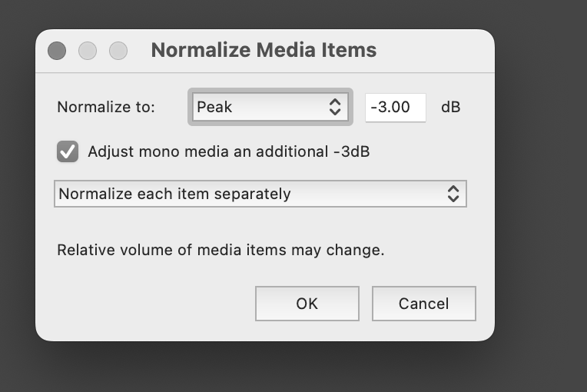
Task: Click empty title bar area right of the title
Action: coord(434,51)
